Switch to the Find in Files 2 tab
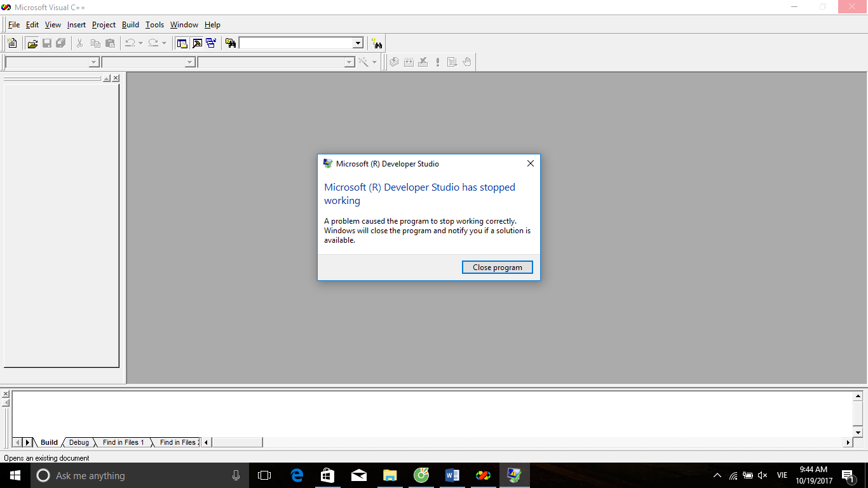The image size is (868, 488). pos(178,442)
